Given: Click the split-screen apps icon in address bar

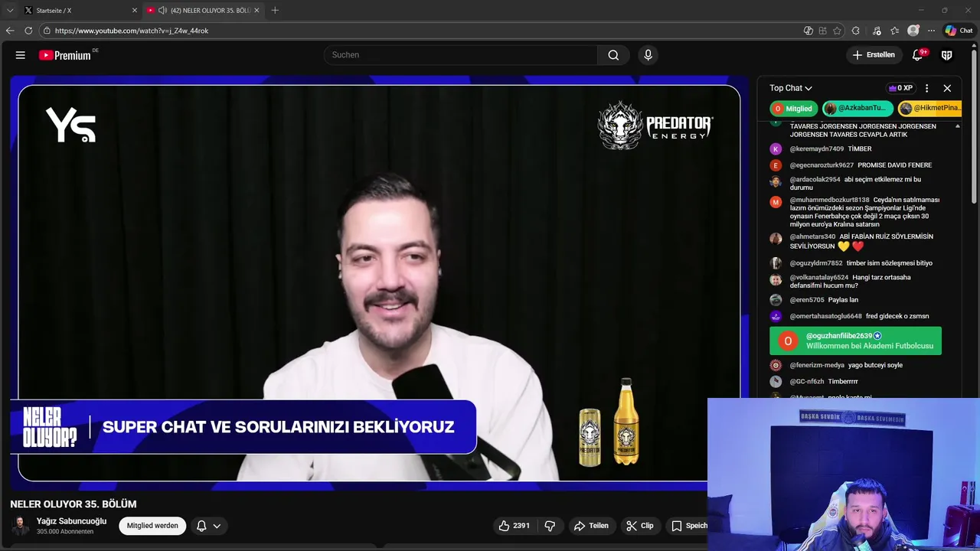Looking at the screenshot, I should tap(823, 31).
